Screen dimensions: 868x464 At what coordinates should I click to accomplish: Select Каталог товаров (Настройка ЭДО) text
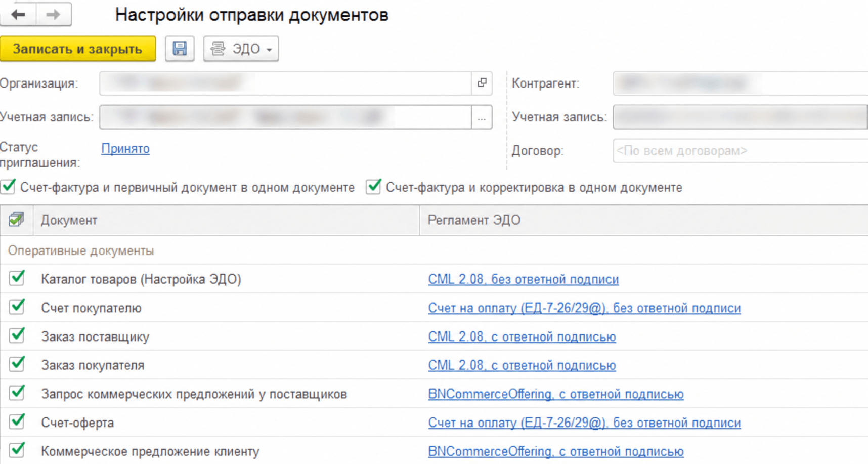pyautogui.click(x=141, y=279)
